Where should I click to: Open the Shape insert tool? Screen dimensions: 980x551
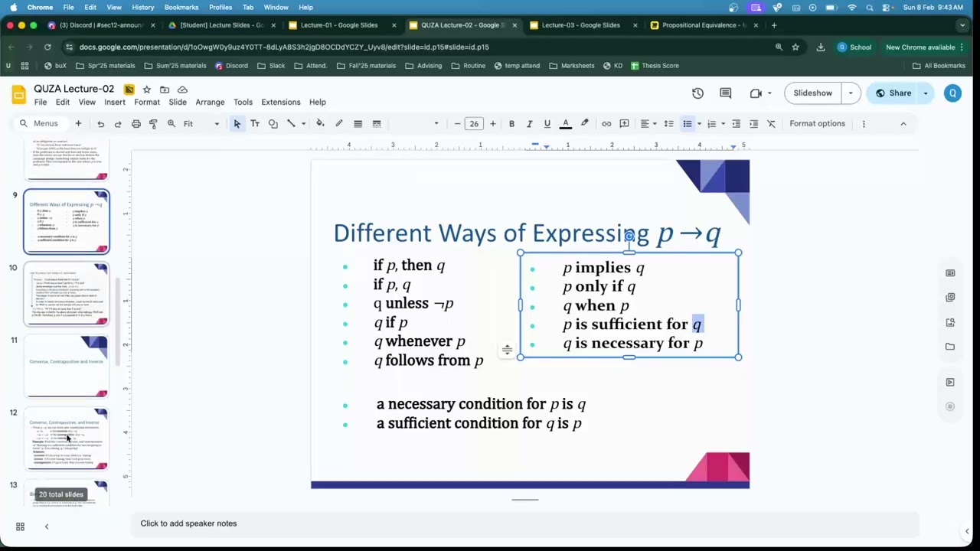point(273,123)
